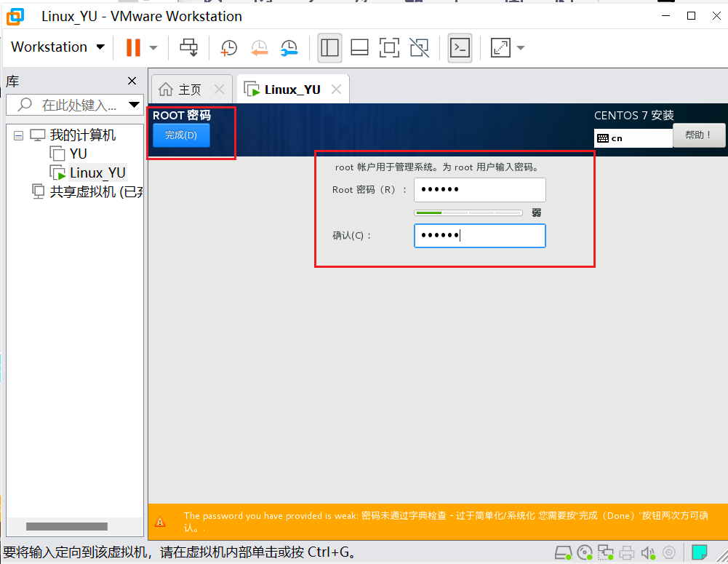Select 我的计算机 in the library tree
Image resolution: width=728 pixels, height=564 pixels.
83,135
